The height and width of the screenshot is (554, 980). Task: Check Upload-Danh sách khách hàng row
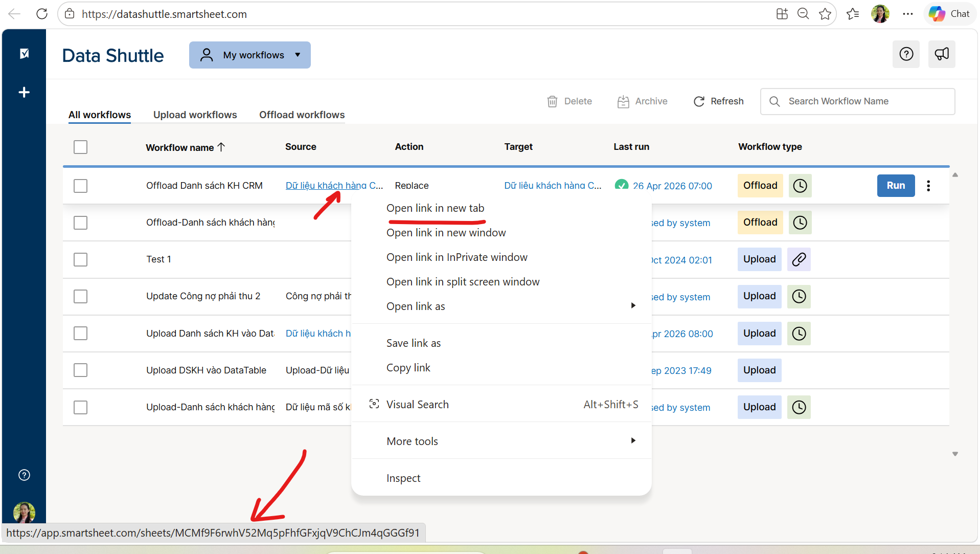(x=80, y=407)
